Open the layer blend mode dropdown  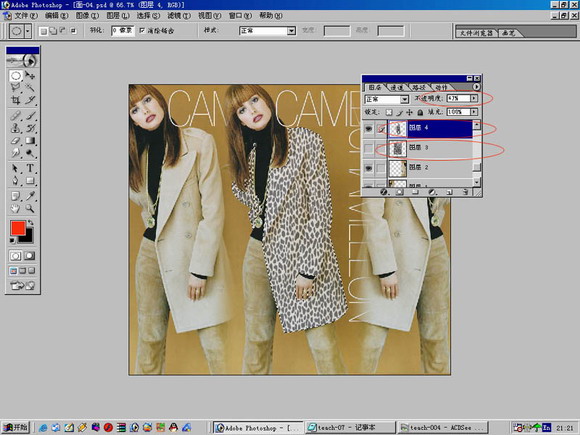pos(404,99)
